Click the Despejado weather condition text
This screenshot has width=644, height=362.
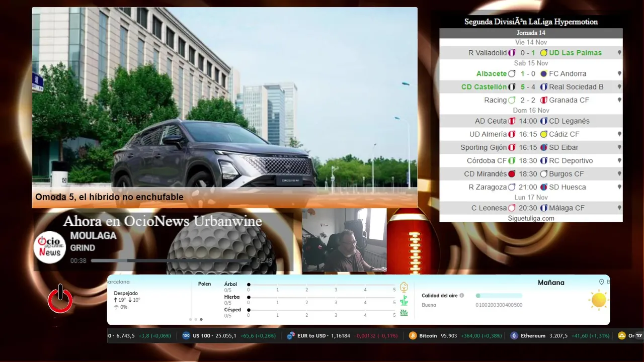pos(126,293)
